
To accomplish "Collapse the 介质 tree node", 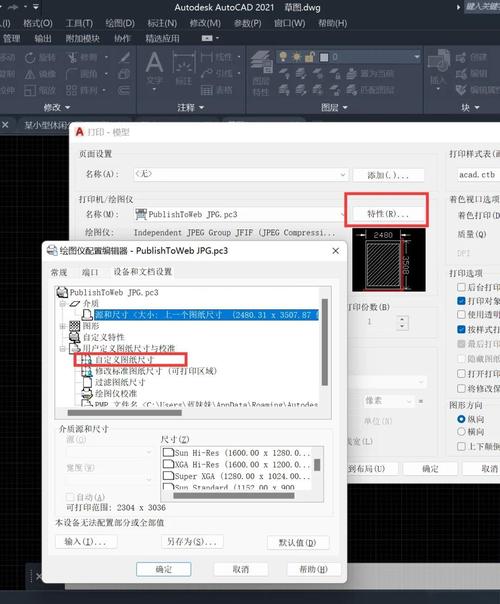I will [62, 304].
